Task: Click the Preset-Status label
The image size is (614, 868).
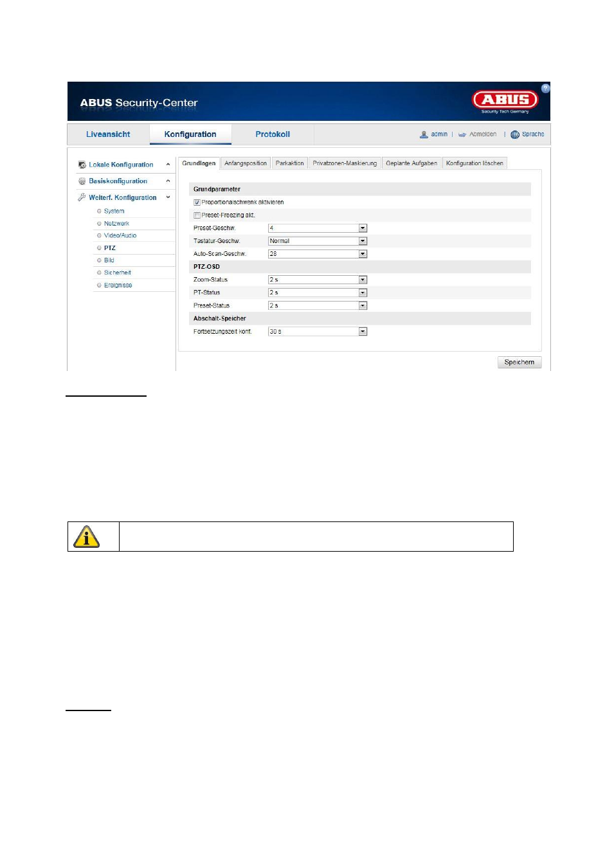Action: pos(212,306)
